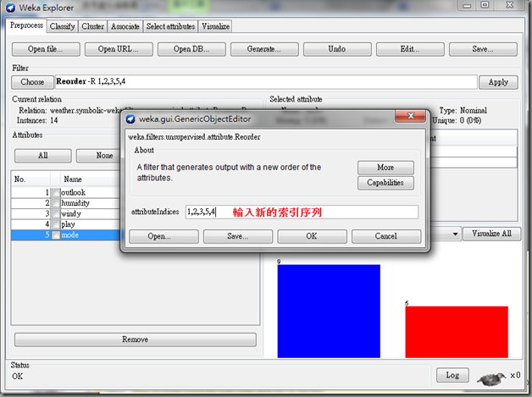
Task: Click the attributeIndices input field
Action: click(x=302, y=212)
